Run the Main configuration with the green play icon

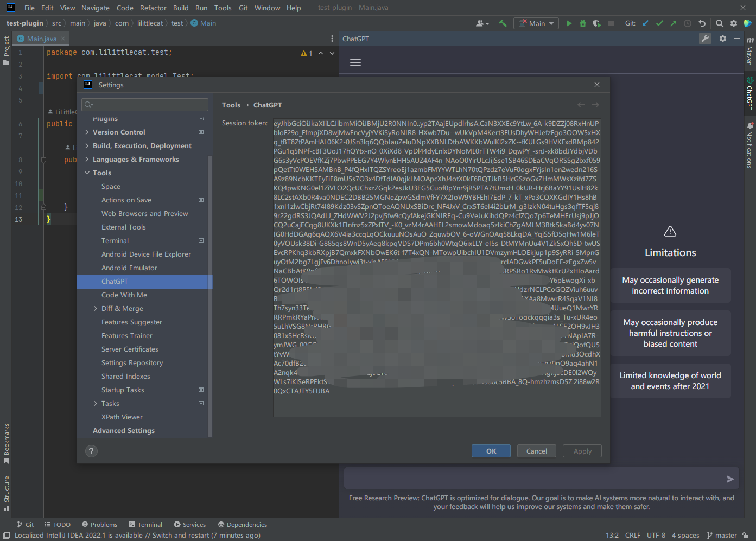tap(569, 23)
